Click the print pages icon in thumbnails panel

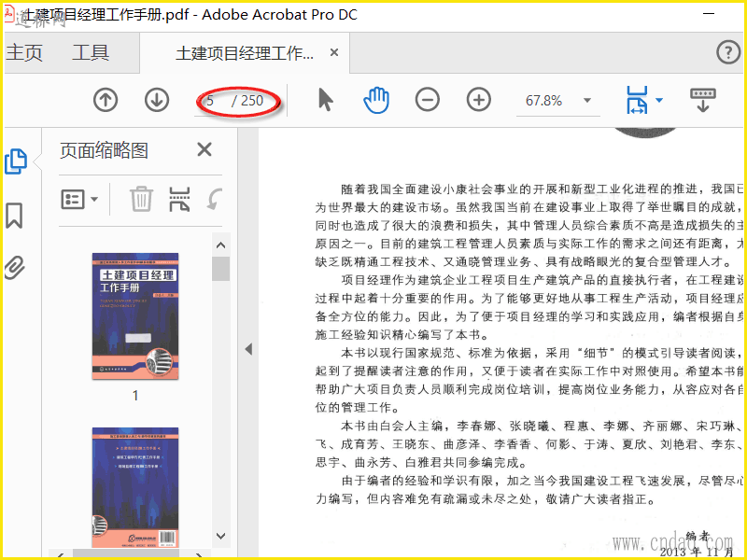tap(179, 199)
